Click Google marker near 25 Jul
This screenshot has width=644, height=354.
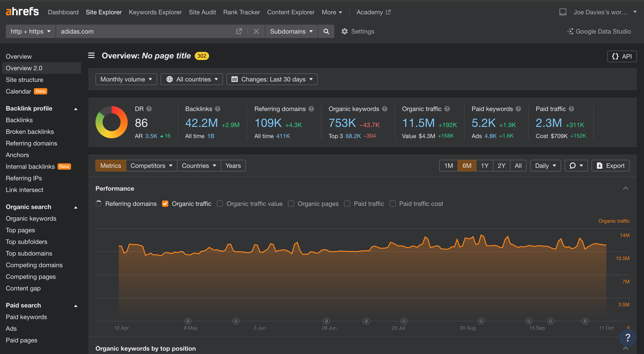pos(404,321)
